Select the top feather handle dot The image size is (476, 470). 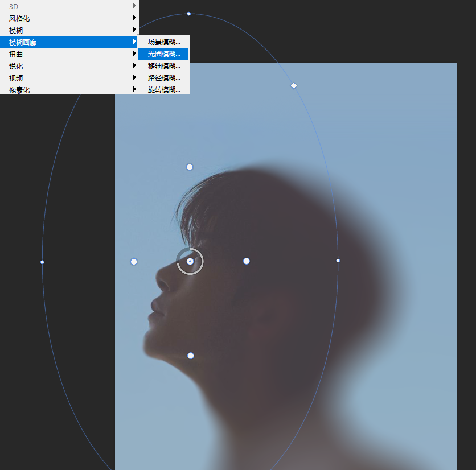coord(190,167)
